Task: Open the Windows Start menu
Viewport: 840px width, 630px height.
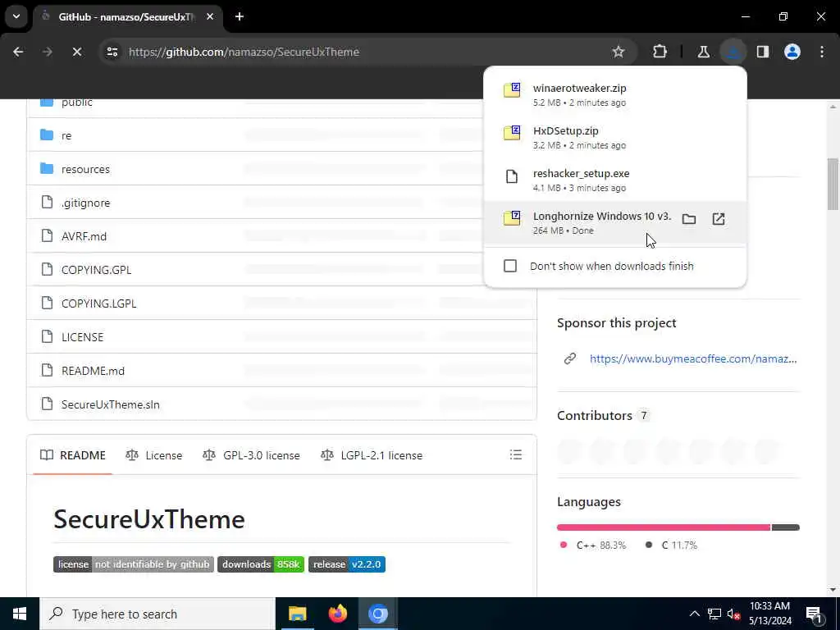Action: tap(20, 614)
